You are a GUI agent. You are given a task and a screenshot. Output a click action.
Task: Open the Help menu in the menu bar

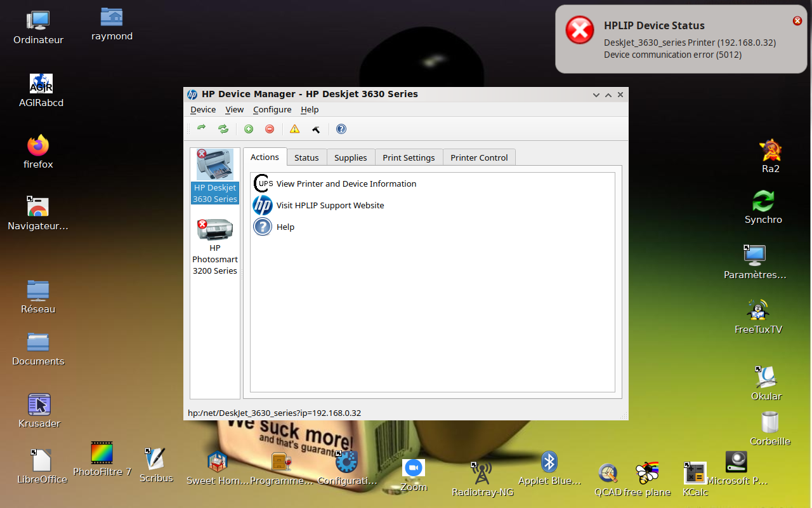[x=310, y=109]
